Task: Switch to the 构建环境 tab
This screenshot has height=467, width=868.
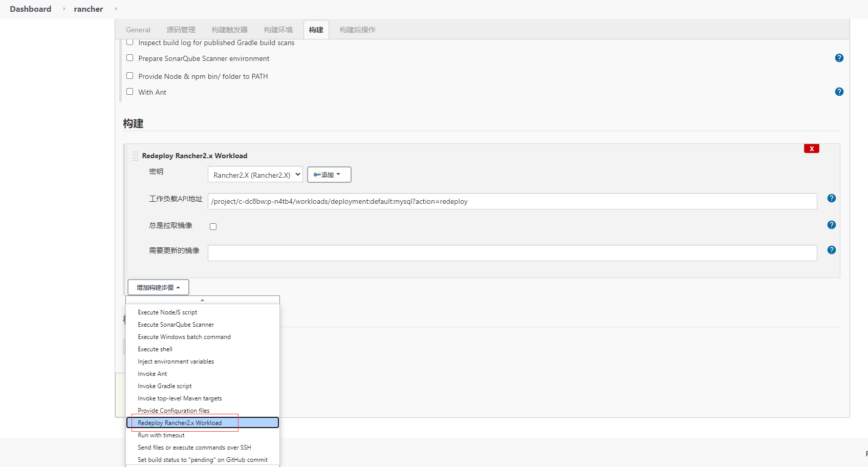Action: [278, 30]
